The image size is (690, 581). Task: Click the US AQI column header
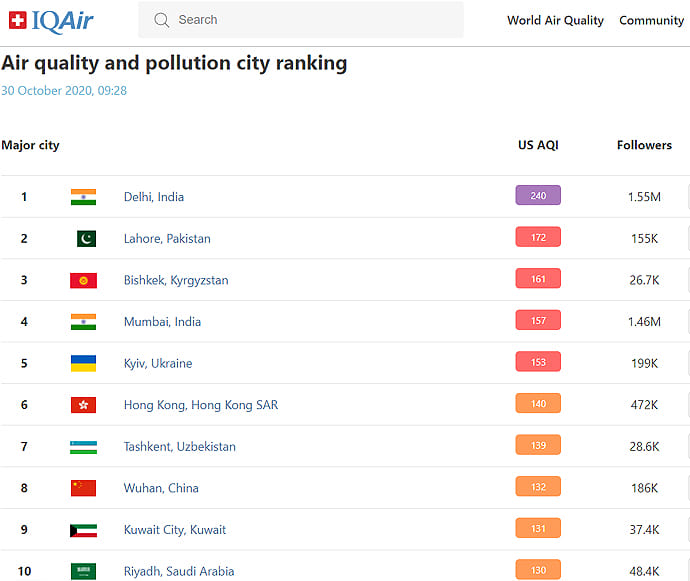538,145
